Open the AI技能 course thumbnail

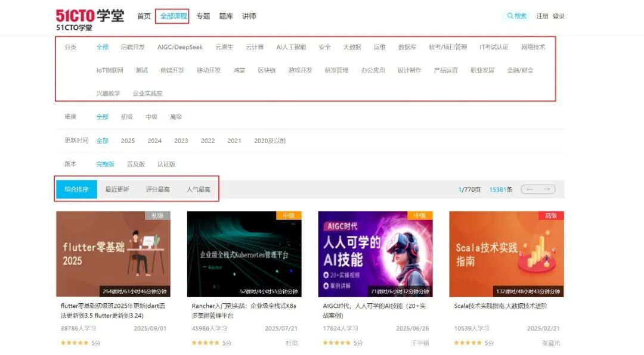pos(375,254)
